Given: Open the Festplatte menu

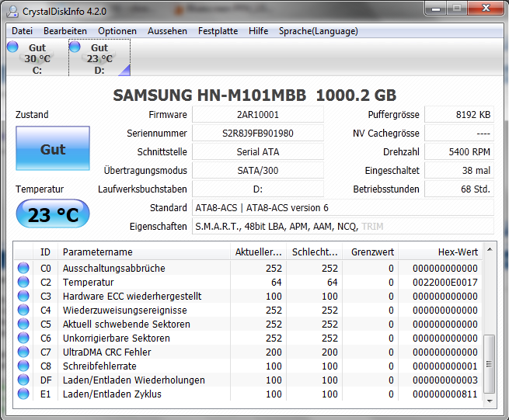Looking at the screenshot, I should click(218, 31).
